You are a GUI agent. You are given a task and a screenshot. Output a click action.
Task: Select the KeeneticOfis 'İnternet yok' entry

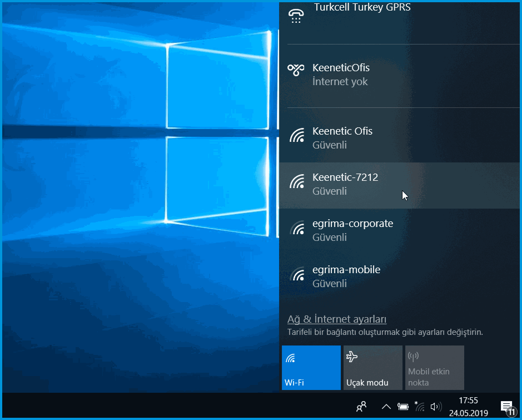[340, 82]
